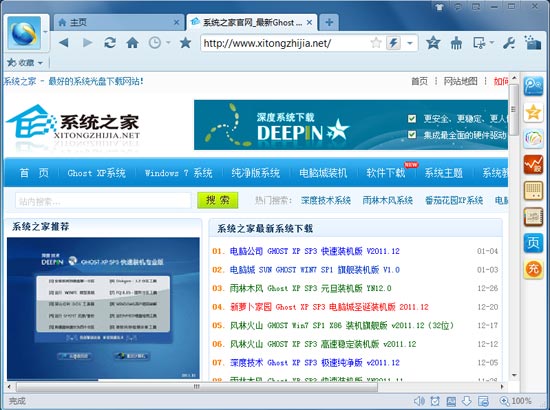Open the radio sidebar icon
The image size is (550, 410).
coord(533,190)
